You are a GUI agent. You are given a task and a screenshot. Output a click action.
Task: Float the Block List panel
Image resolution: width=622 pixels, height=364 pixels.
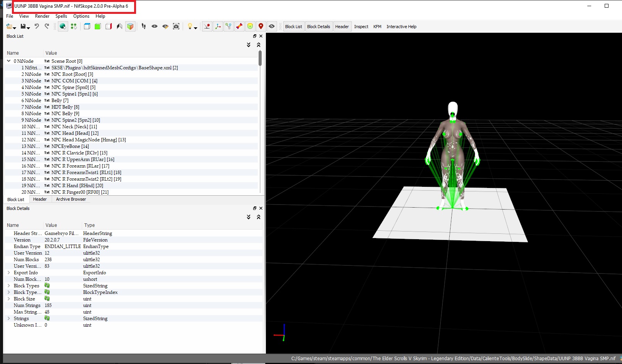[255, 36]
